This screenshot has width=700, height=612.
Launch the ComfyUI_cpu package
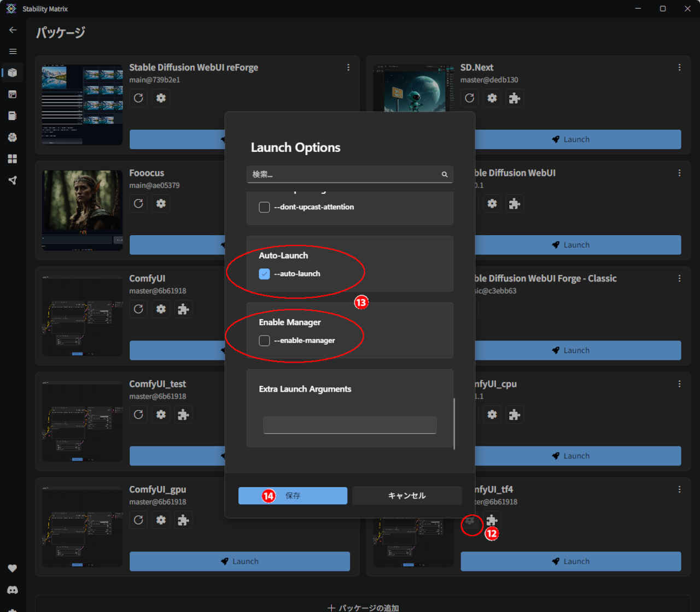click(x=578, y=456)
